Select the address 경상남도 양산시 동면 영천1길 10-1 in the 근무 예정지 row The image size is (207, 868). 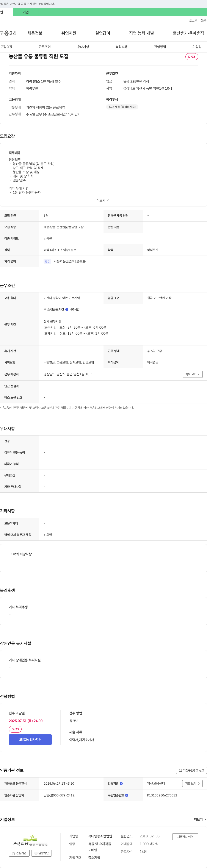click(68, 374)
